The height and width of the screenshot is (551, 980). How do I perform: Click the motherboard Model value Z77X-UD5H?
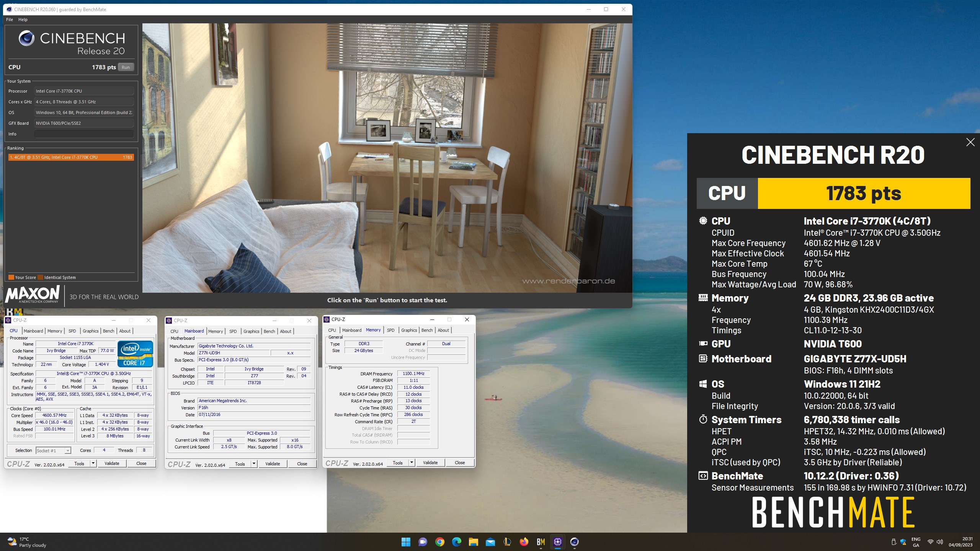[x=233, y=353]
